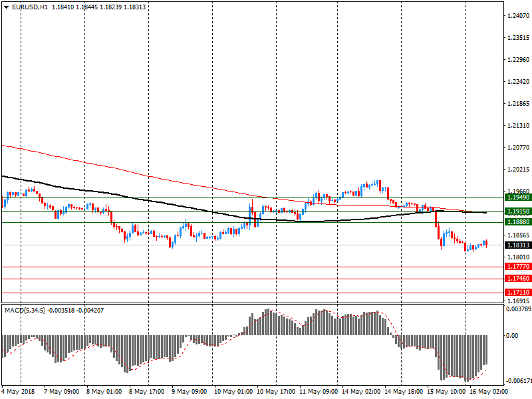Click the 1.22960 price scale value

[x=519, y=60]
